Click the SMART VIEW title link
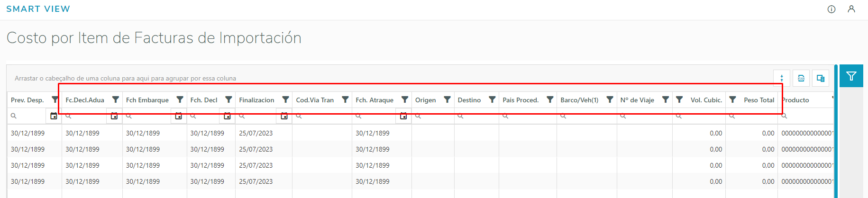 [x=38, y=9]
